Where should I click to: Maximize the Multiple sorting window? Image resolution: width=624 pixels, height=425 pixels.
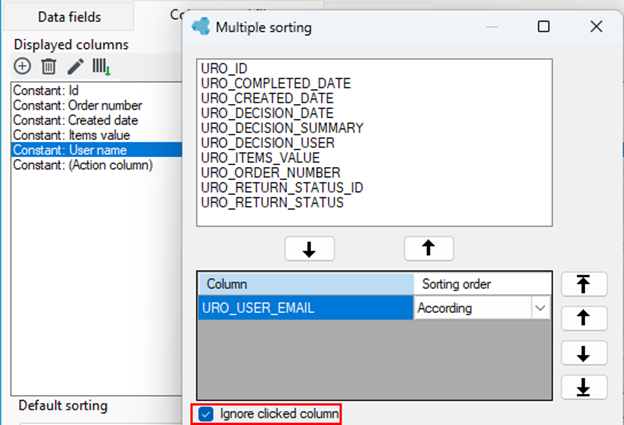[x=544, y=27]
